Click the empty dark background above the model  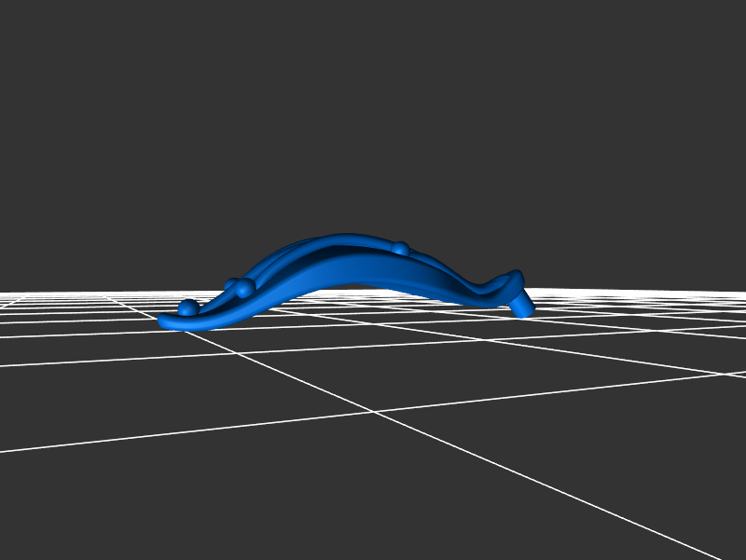pyautogui.click(x=373, y=112)
